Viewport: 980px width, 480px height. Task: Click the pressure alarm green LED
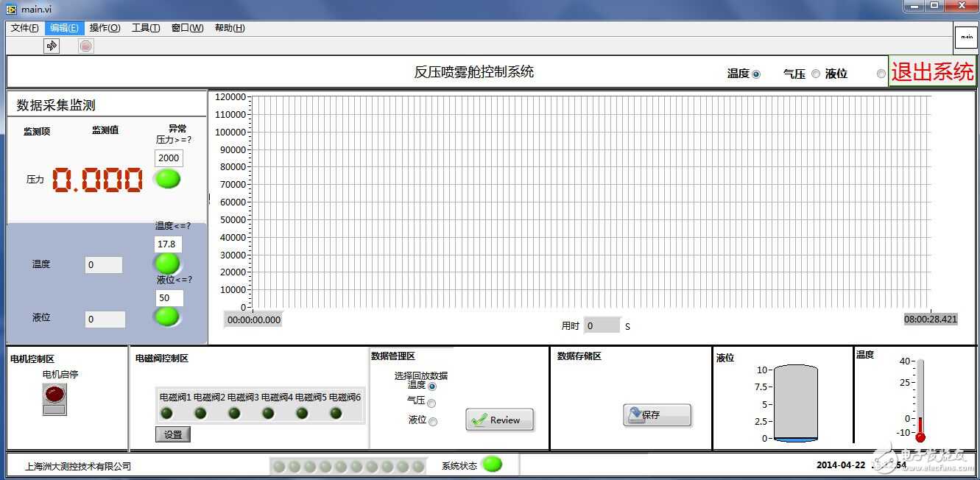(x=168, y=179)
